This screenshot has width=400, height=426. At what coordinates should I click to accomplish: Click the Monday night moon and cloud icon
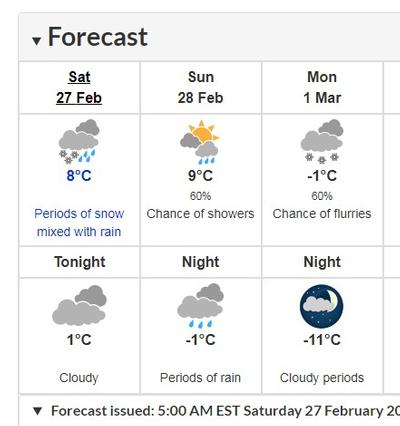[x=321, y=306]
